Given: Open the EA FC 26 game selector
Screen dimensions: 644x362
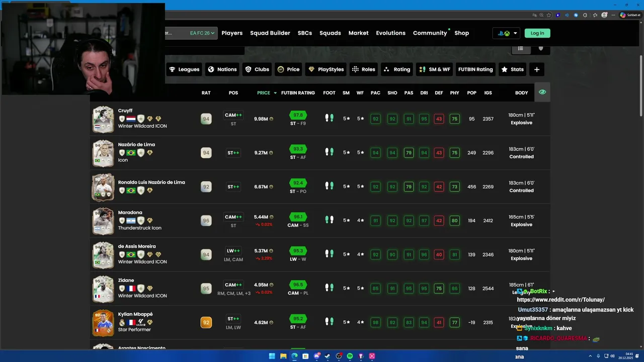Looking at the screenshot, I should pyautogui.click(x=202, y=33).
